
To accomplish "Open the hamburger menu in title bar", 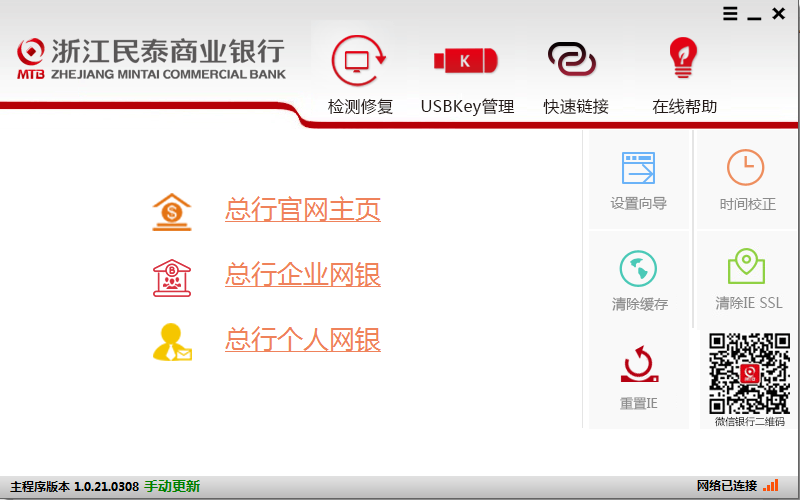I will pyautogui.click(x=730, y=14).
